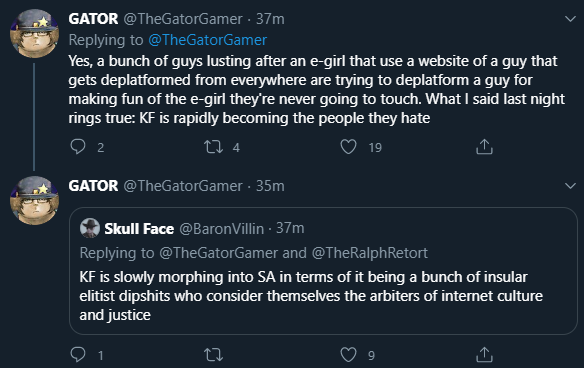Viewport: 584px width, 368px height.
Task: Like the tweet with 19 likes
Action: click(349, 147)
